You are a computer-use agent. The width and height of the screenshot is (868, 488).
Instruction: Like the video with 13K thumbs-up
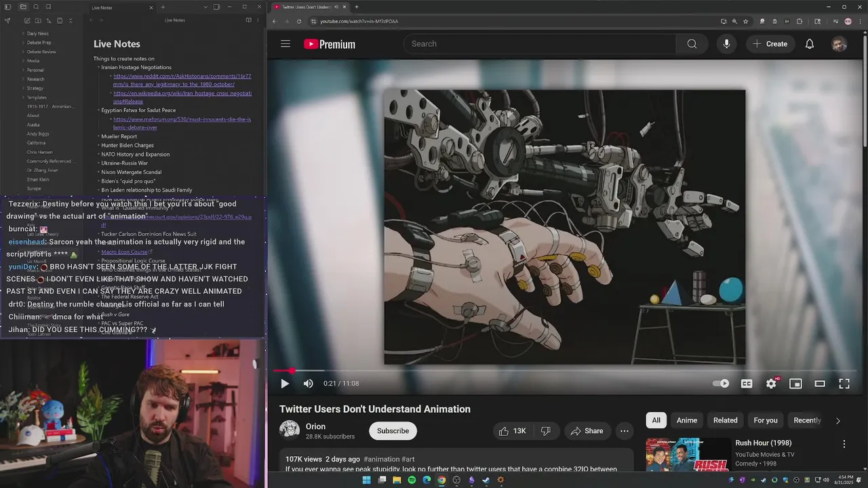[512, 431]
